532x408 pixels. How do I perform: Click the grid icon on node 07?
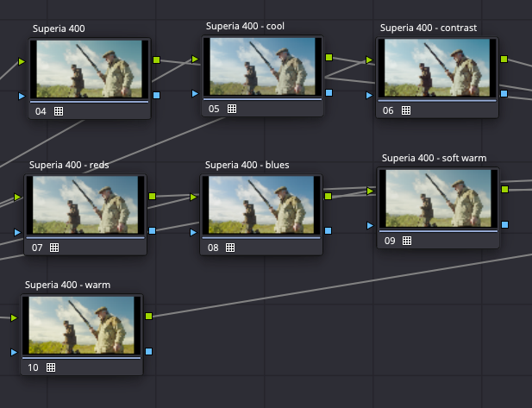pos(54,248)
